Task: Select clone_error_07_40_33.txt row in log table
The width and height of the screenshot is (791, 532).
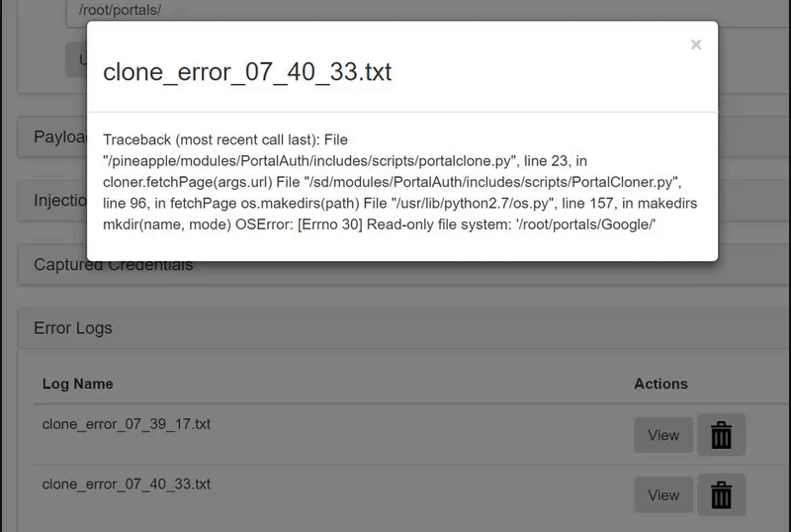Action: click(x=127, y=485)
